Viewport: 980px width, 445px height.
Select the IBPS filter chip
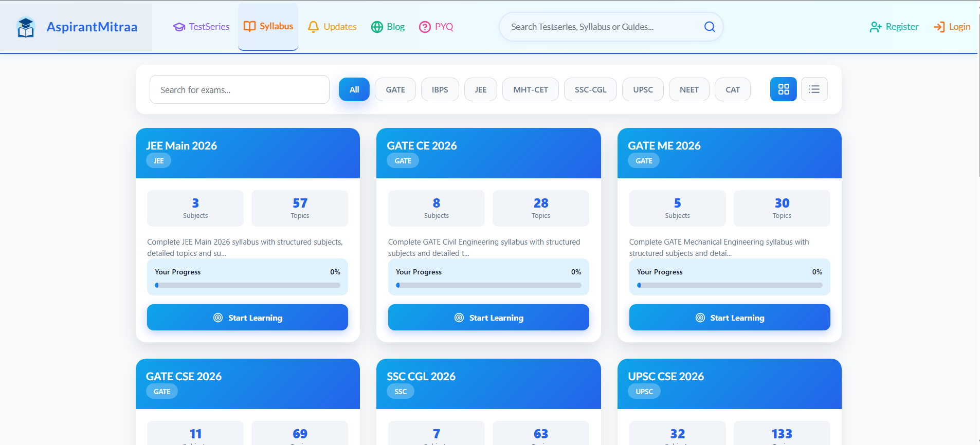click(x=440, y=89)
